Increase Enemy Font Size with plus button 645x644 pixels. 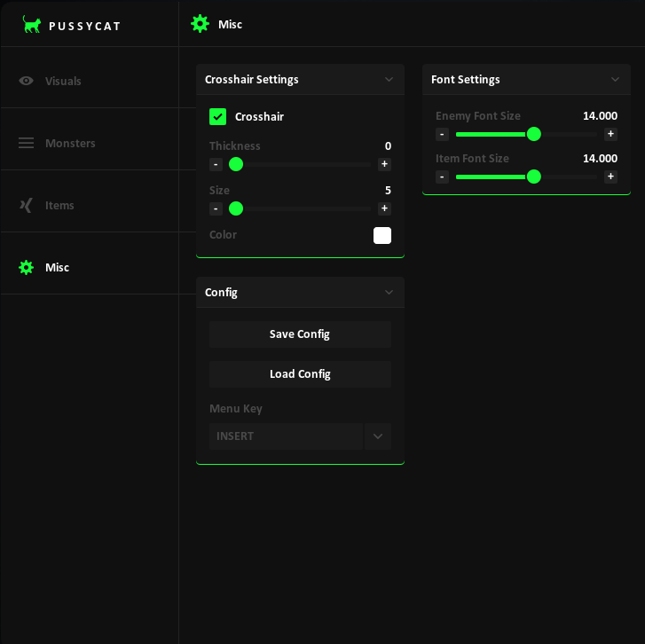point(610,134)
